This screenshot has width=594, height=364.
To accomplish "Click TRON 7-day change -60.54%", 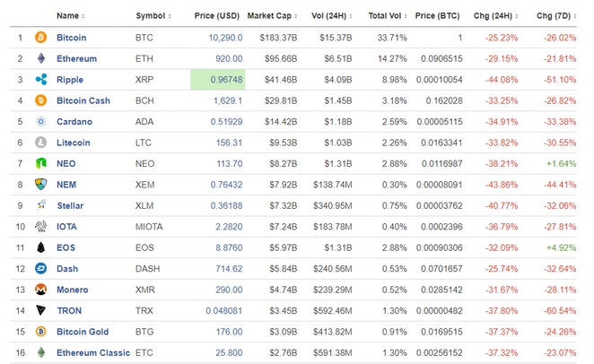I will tap(560, 310).
